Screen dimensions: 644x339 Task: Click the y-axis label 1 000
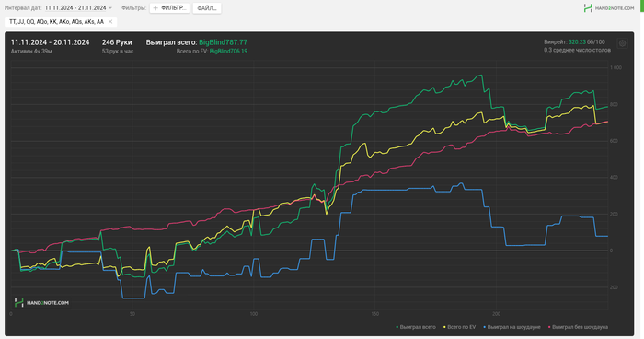615,67
